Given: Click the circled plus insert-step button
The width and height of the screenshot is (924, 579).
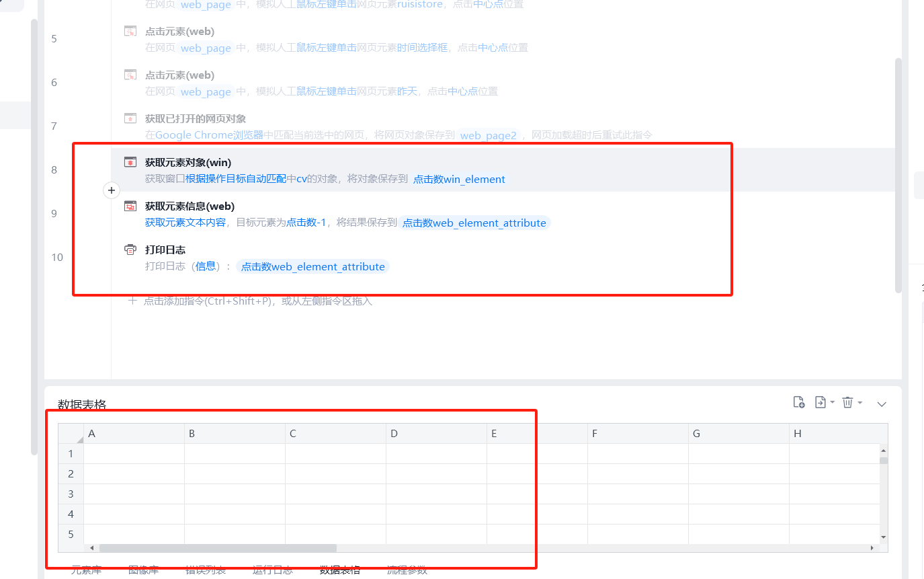Looking at the screenshot, I should pos(112,190).
